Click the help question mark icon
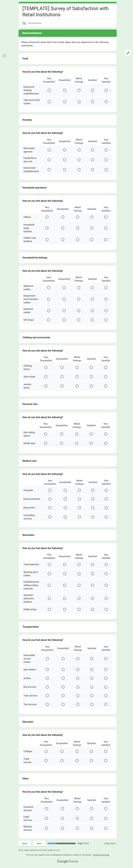Image resolution: width=133 pixels, height=868 pixels. 4,56
